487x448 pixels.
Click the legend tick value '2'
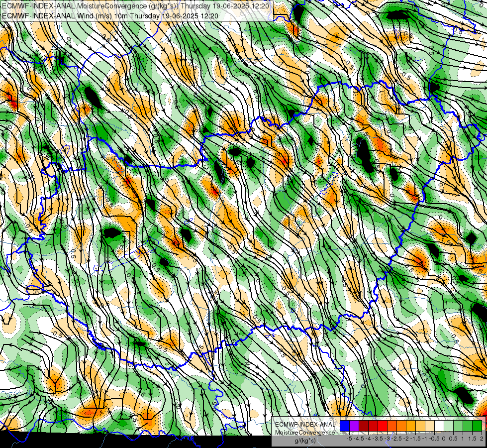(x=482, y=439)
